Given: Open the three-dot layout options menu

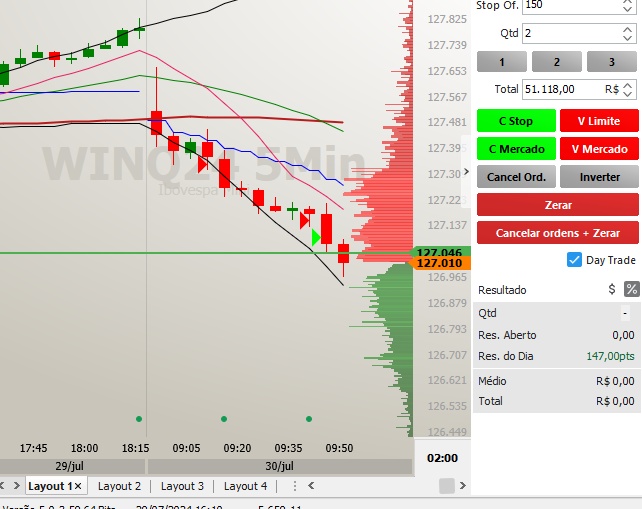Looking at the screenshot, I should [295, 486].
